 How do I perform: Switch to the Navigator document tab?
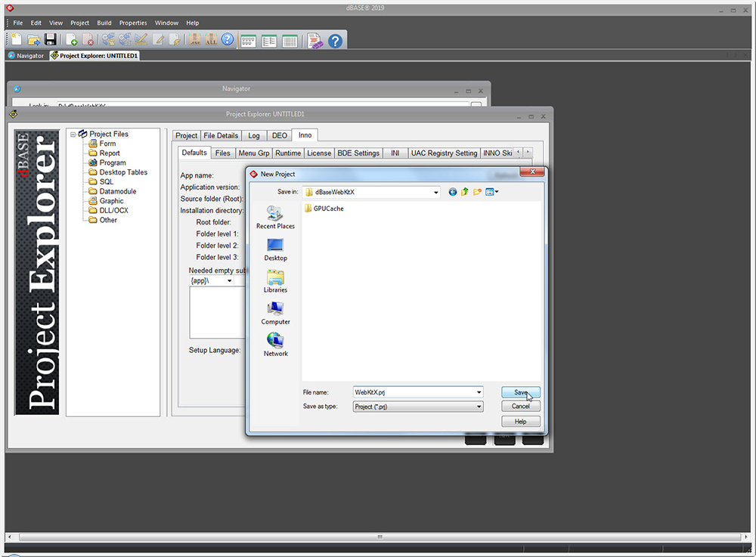[26, 56]
